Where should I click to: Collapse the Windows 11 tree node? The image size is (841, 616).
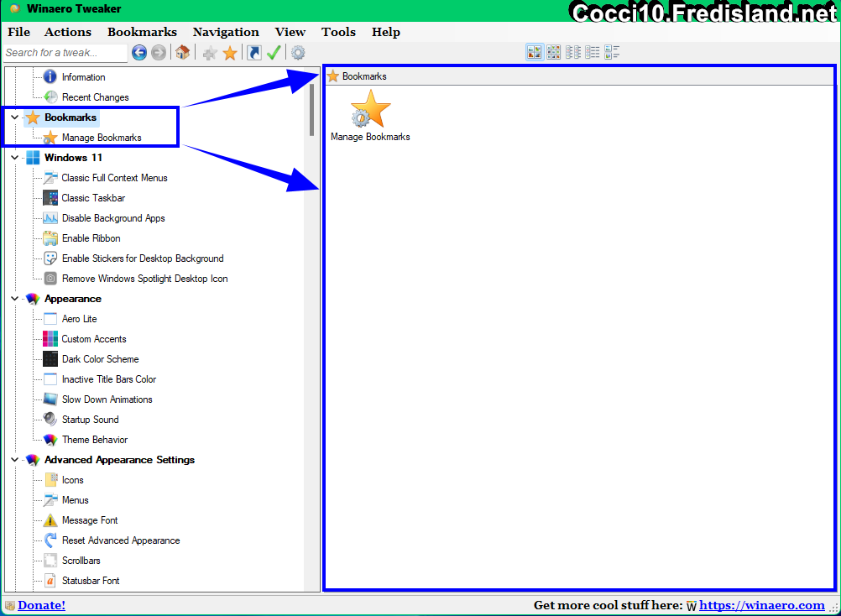click(14, 158)
